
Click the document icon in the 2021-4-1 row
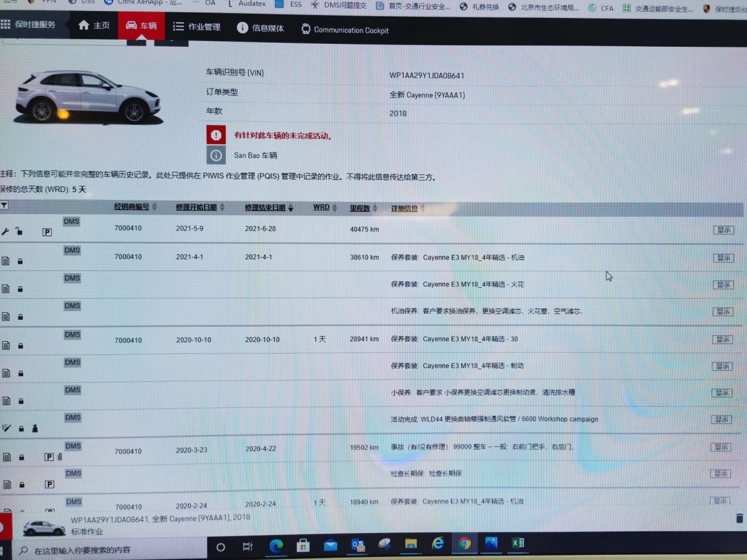[x=6, y=261]
